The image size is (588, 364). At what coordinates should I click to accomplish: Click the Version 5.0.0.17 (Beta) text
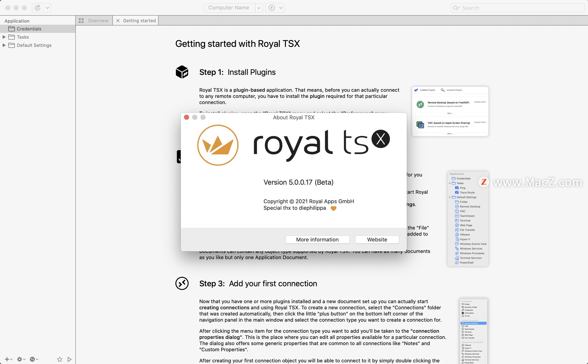click(x=298, y=182)
